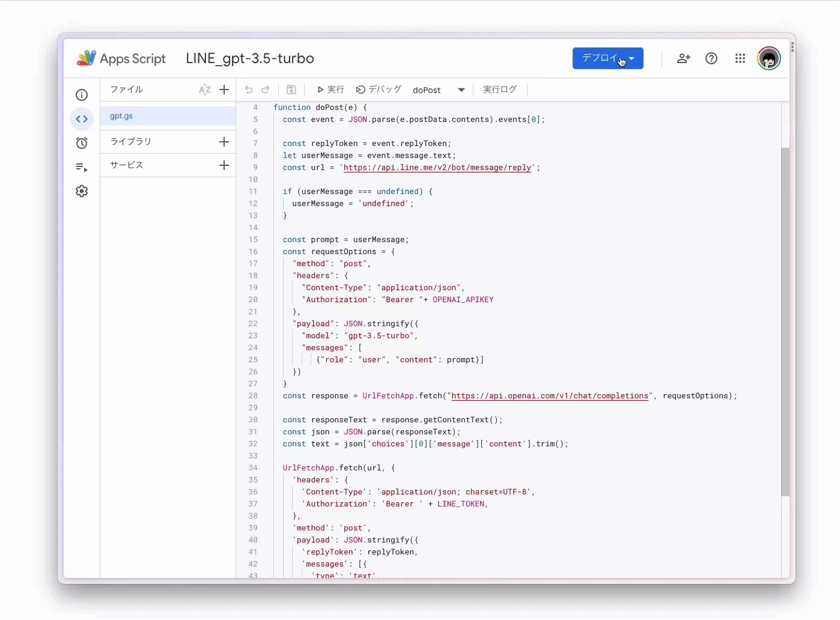Click the project title LINE_gpt-3.5-turbo
This screenshot has height=620, width=840.
250,58
